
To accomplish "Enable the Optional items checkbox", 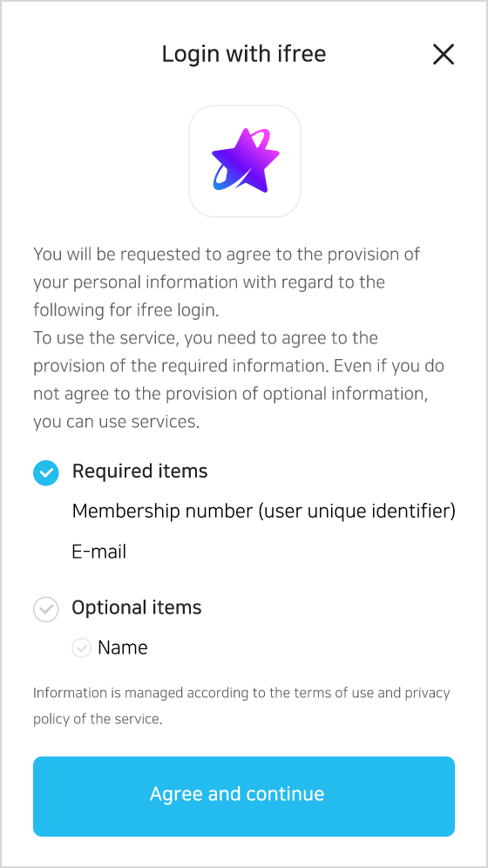I will (x=46, y=609).
